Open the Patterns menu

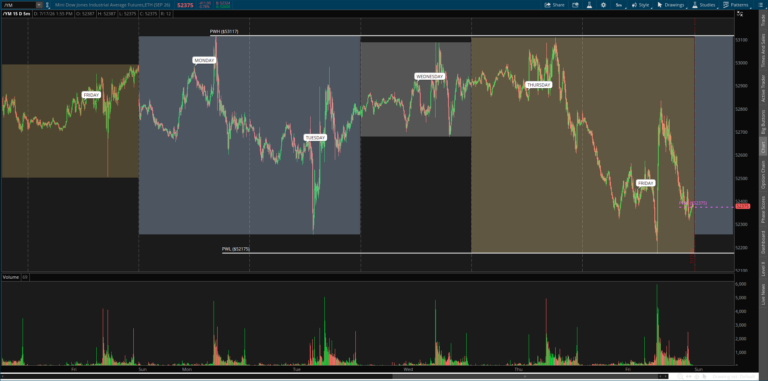coord(736,5)
